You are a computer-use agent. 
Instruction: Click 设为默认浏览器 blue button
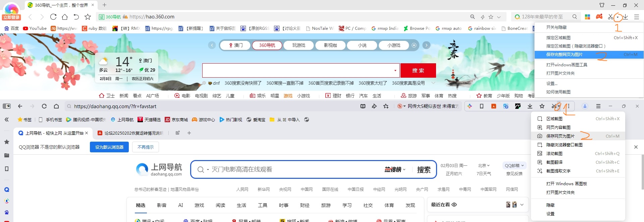[109, 147]
